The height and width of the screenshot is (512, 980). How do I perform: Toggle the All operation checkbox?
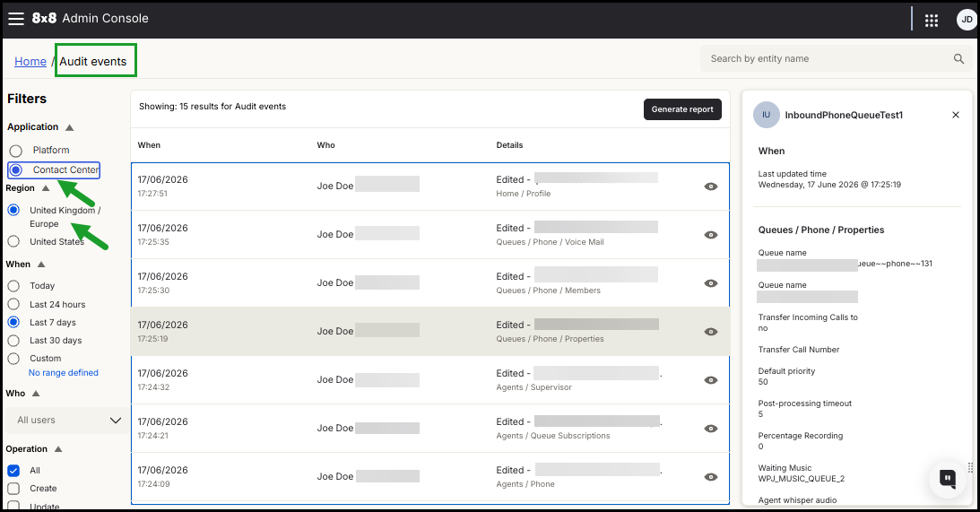click(13, 471)
